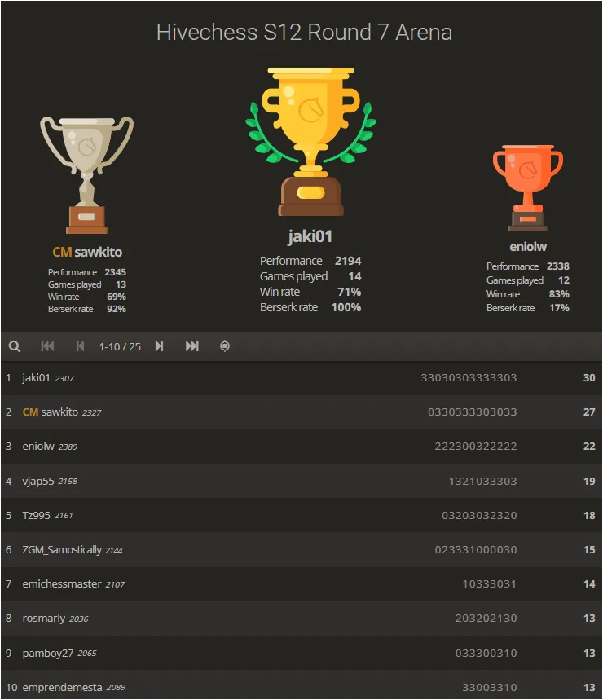Select emprendemesta row in standings
603x700 pixels.
(301, 685)
